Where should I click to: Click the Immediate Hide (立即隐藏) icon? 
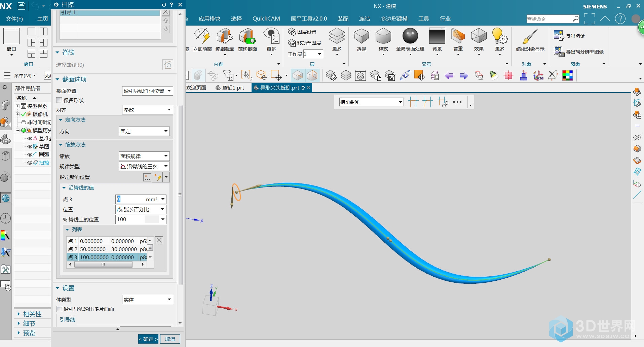click(202, 36)
